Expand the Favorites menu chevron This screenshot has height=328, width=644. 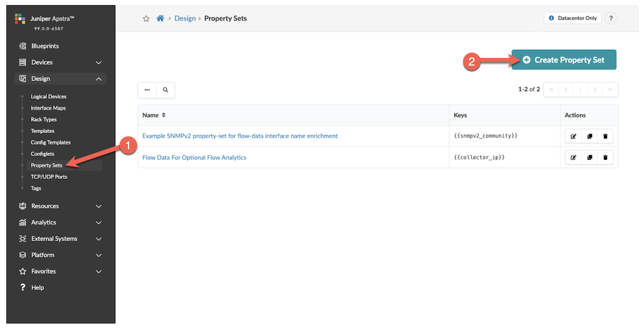click(99, 272)
